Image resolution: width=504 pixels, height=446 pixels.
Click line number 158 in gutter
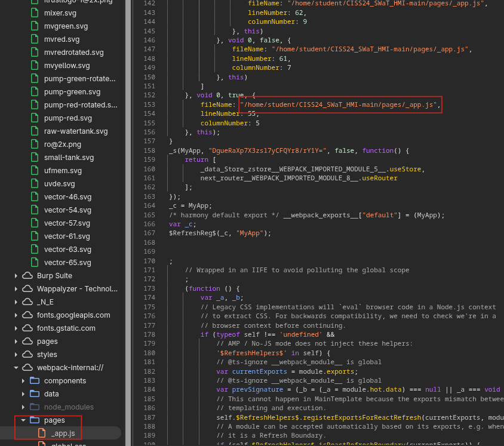[x=149, y=150]
